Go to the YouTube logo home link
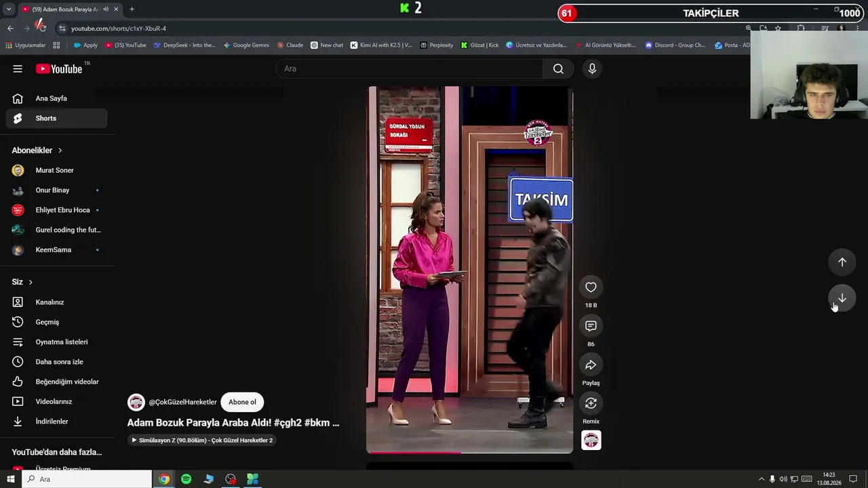This screenshot has height=488, width=868. [x=59, y=68]
